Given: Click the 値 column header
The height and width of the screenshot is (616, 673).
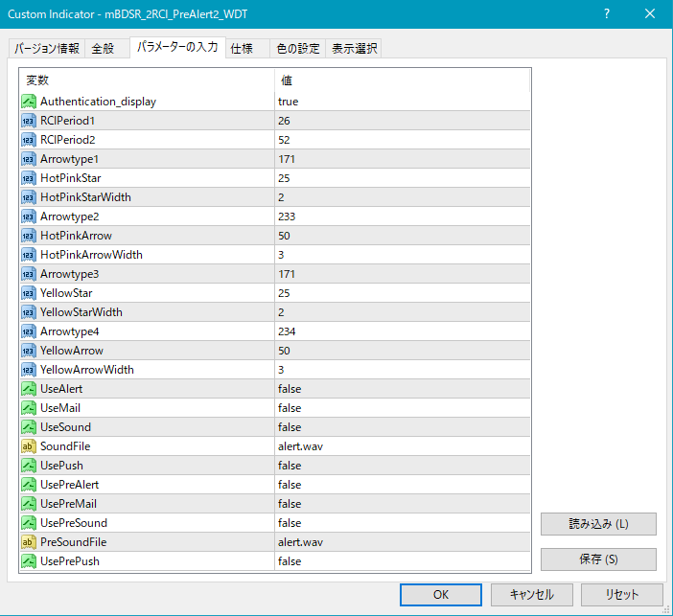Looking at the screenshot, I should 402,80.
